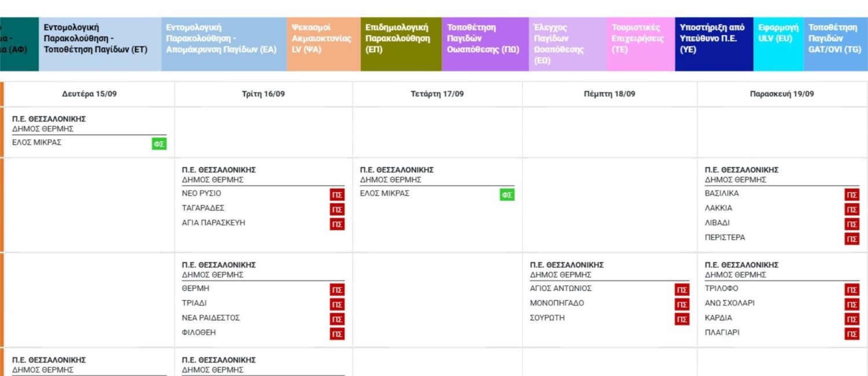This screenshot has width=868, height=376.
Task: Click the ΠΕΡΙΣΤΕΡΑ location entry
Action: [724, 237]
